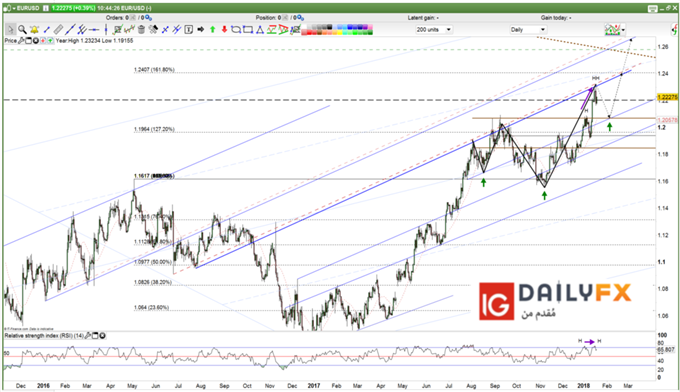The width and height of the screenshot is (680, 392).
Task: Pick the ruler measurement tool
Action: coord(58,29)
